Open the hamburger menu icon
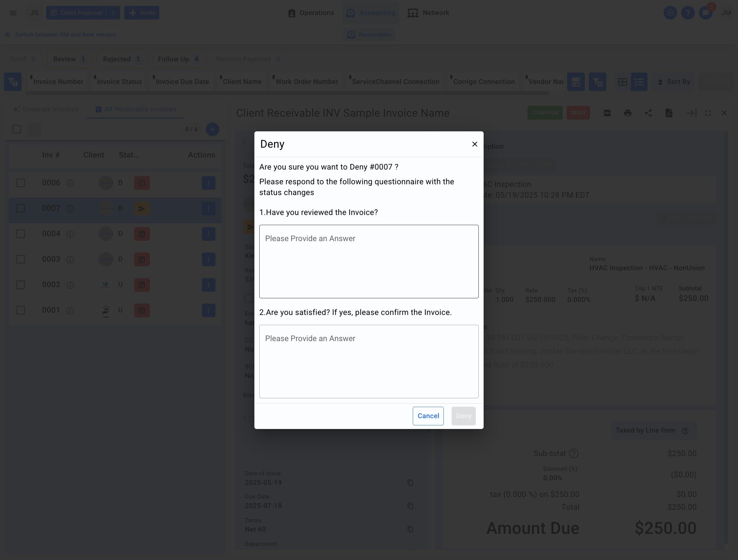Screen dimensions: 738x560 point(13,13)
